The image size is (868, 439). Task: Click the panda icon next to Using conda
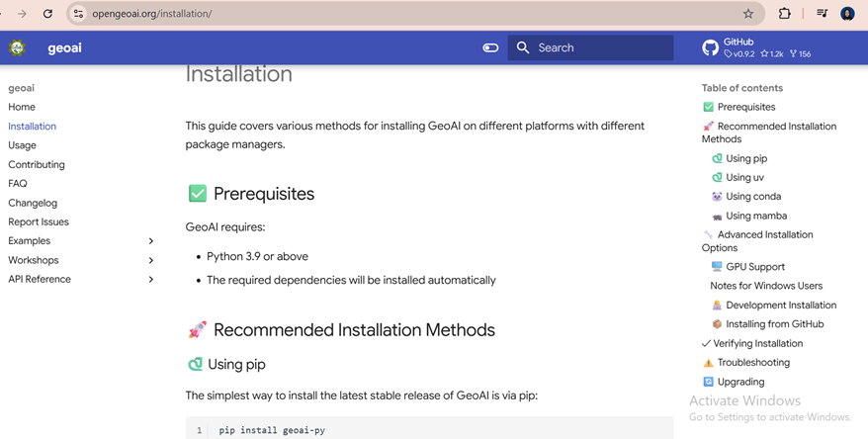pyautogui.click(x=717, y=197)
